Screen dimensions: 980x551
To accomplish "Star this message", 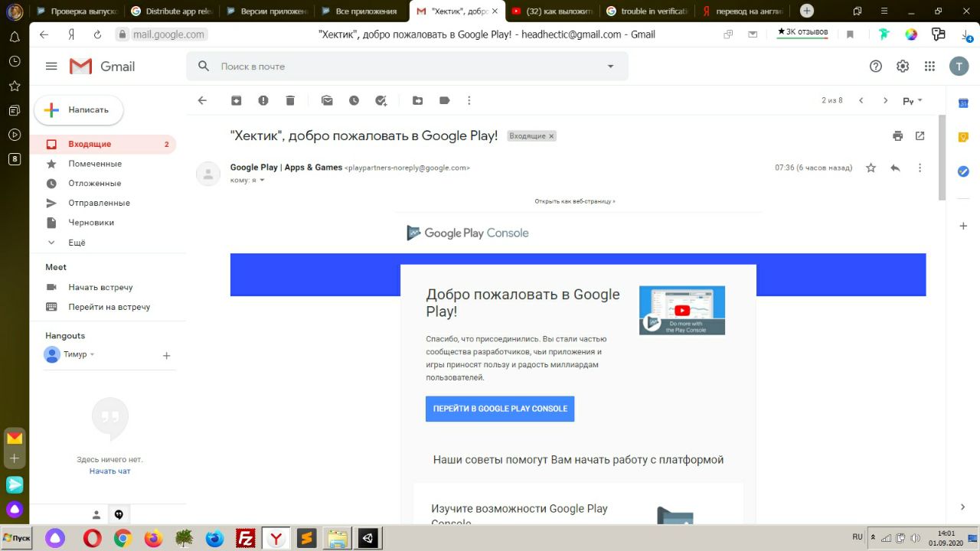I will (x=871, y=168).
